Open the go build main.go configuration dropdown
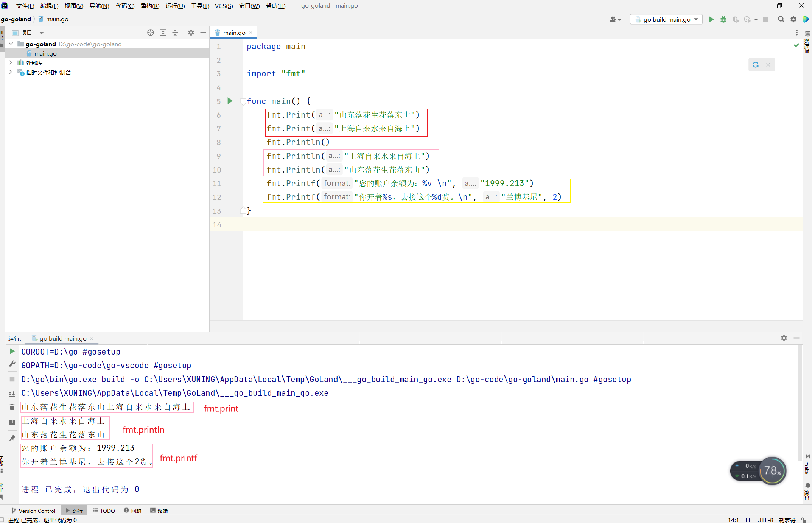The image size is (812, 523). point(666,19)
